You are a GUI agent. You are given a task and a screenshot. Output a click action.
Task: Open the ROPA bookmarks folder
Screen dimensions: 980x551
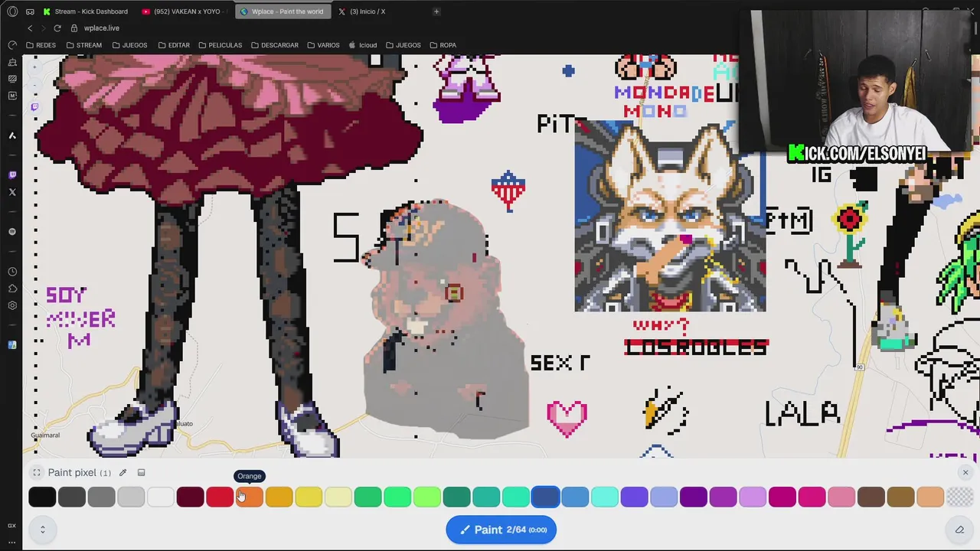point(443,45)
